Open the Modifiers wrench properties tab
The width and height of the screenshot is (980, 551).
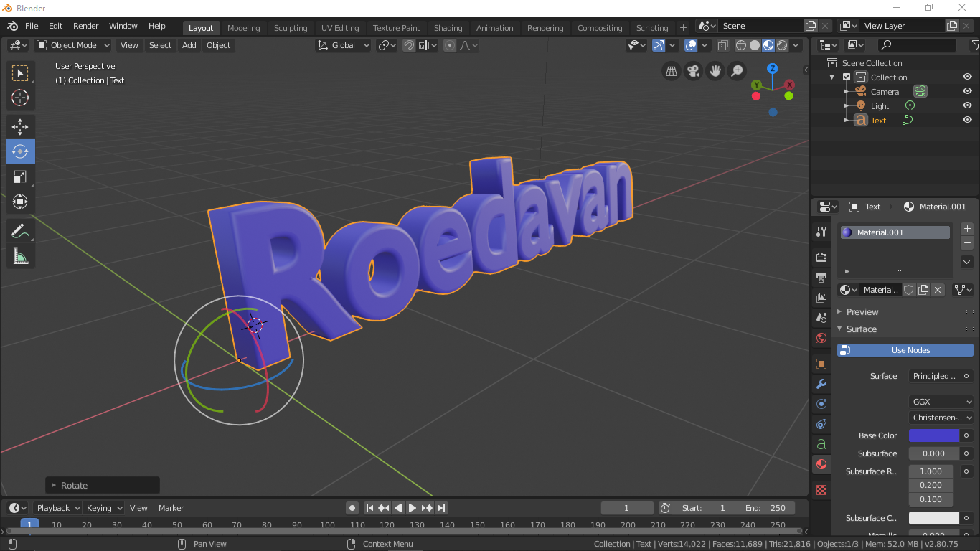coord(821,384)
